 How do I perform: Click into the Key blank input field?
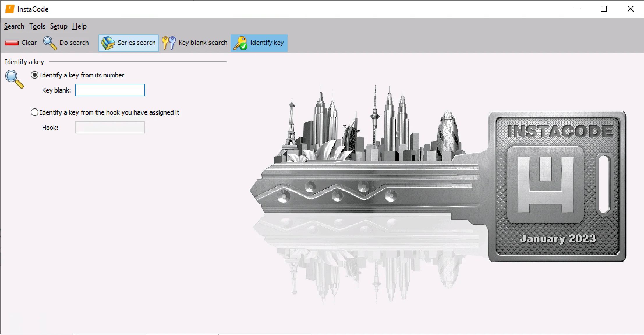pos(110,90)
